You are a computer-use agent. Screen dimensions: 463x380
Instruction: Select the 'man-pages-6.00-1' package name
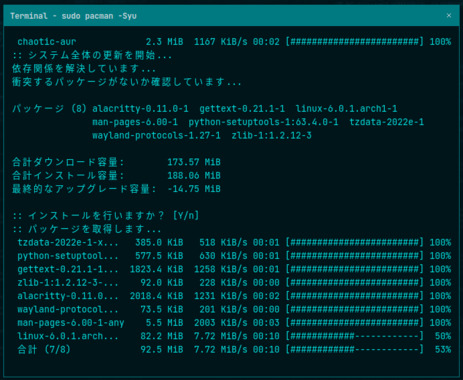(x=135, y=122)
